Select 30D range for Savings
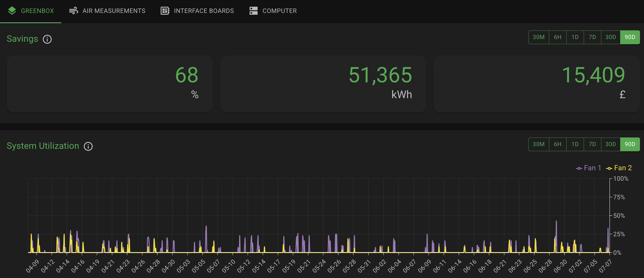This screenshot has width=644, height=278. tap(611, 37)
